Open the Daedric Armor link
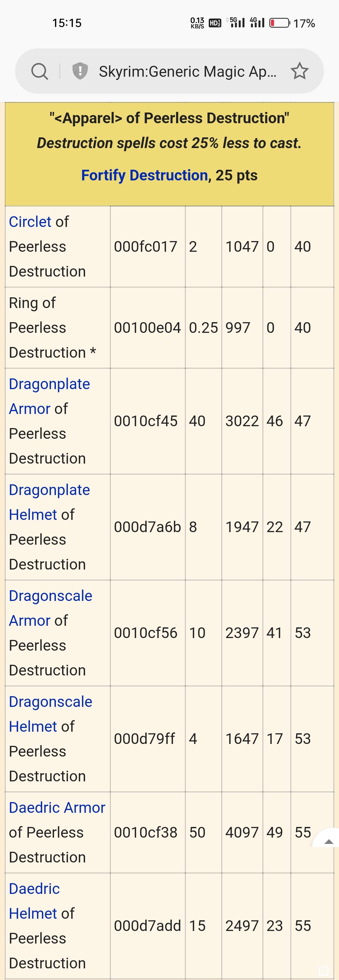339x980 pixels. tap(57, 808)
